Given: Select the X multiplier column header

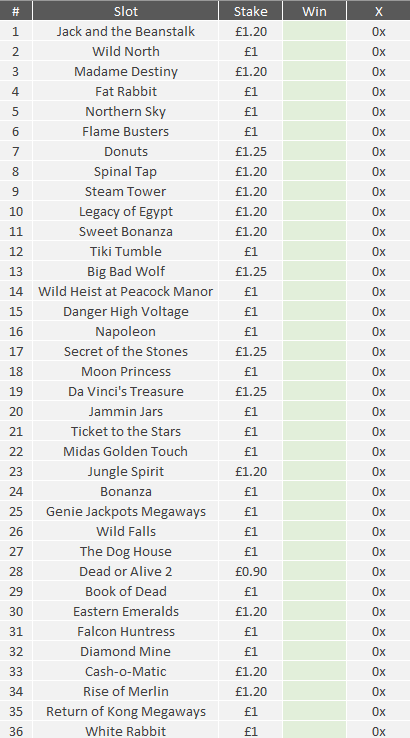Looking at the screenshot, I should point(378,11).
